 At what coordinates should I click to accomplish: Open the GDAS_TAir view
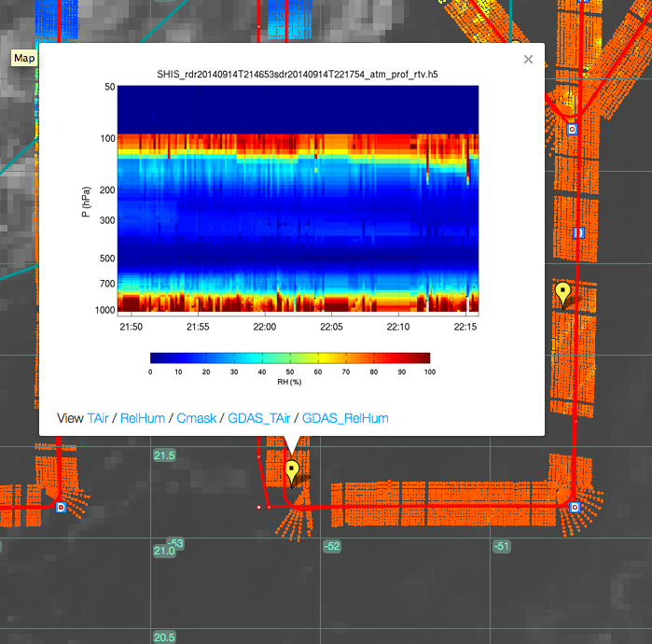point(258,419)
